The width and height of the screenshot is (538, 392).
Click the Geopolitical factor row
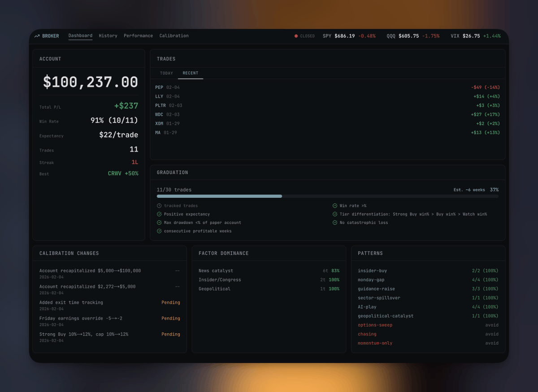tap(269, 289)
